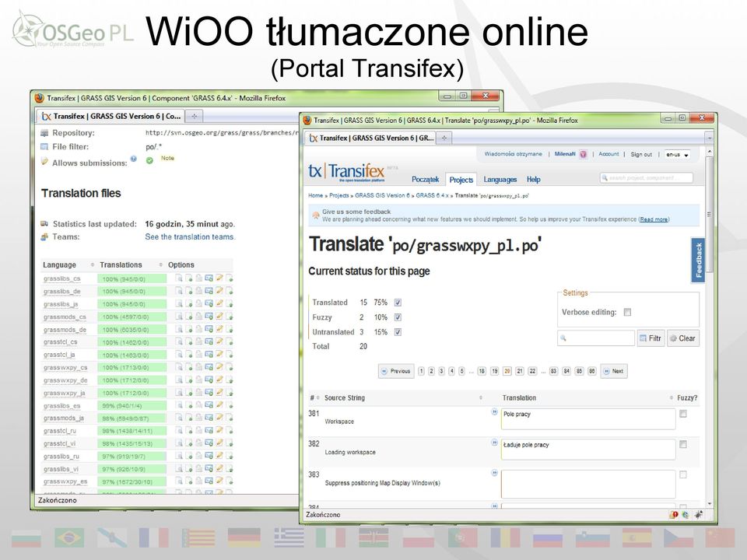Click pencil edit icon in grasslibs_es row

point(219,405)
